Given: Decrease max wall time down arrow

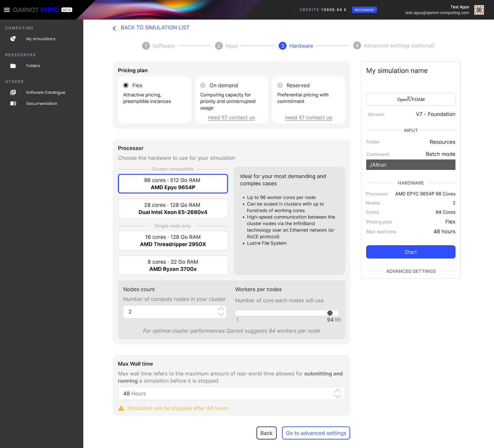Looking at the screenshot, I should 337,396.
